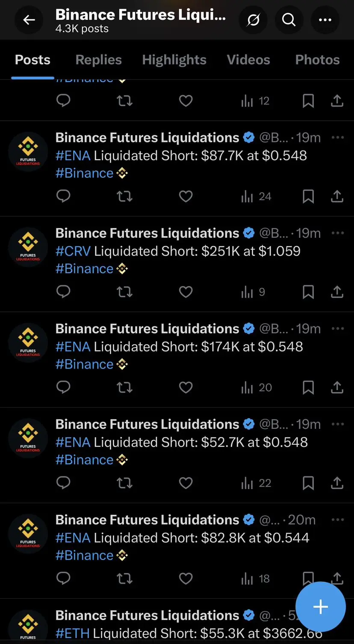Share the #ENA $52.7K liquidation post
This screenshot has height=644, width=354.
[x=337, y=483]
